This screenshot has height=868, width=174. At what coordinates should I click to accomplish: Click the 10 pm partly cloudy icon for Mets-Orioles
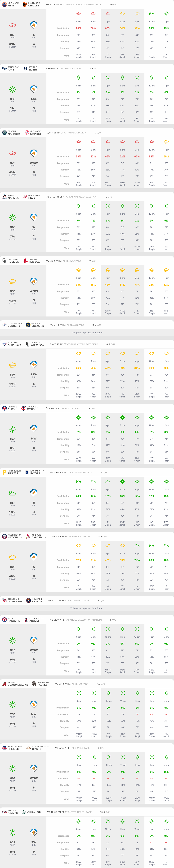click(152, 14)
